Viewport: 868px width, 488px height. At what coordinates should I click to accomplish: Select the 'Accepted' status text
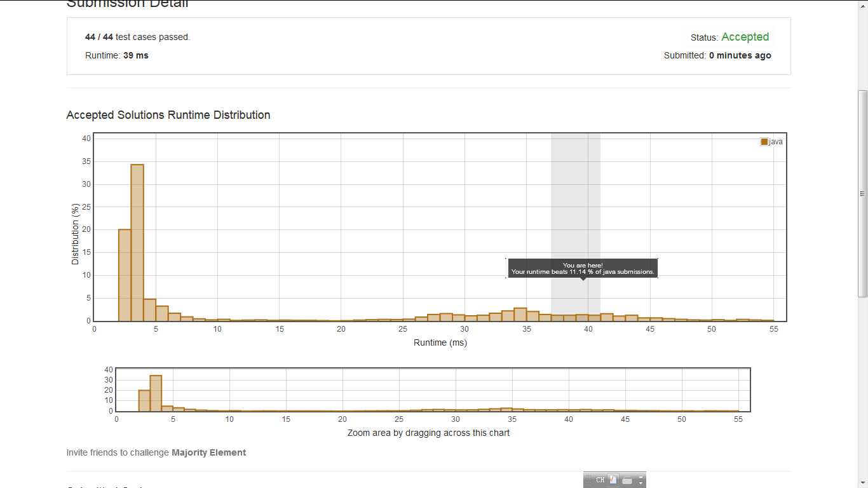point(745,37)
